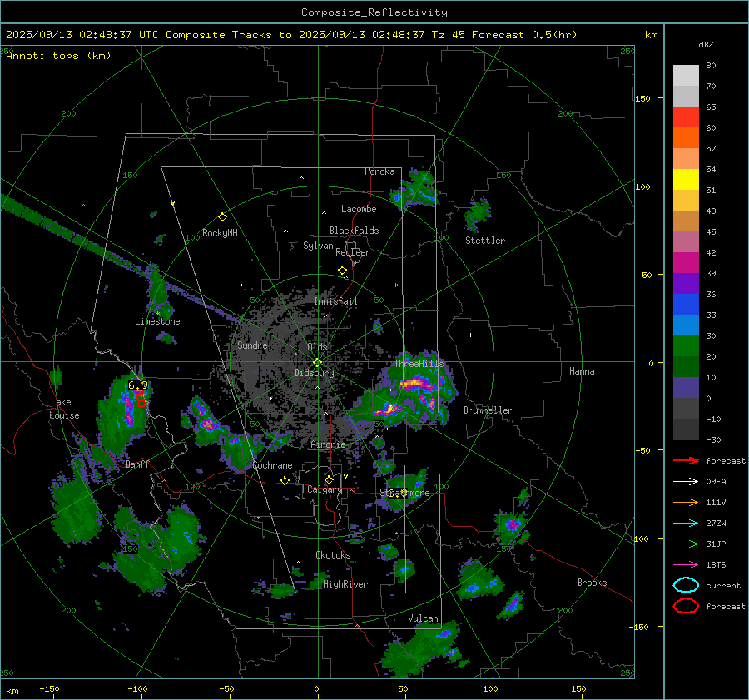Click the Lake Louise label
Viewport: 749px width, 700px height.
[64, 409]
